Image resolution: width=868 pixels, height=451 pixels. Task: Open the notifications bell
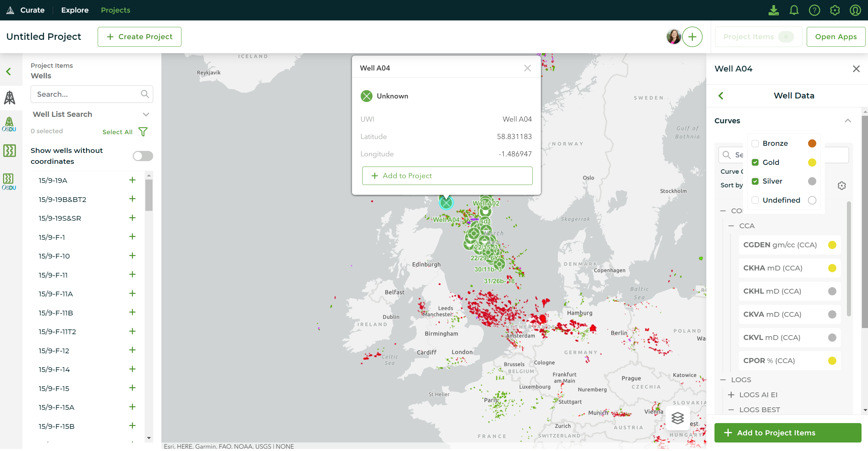pos(794,10)
